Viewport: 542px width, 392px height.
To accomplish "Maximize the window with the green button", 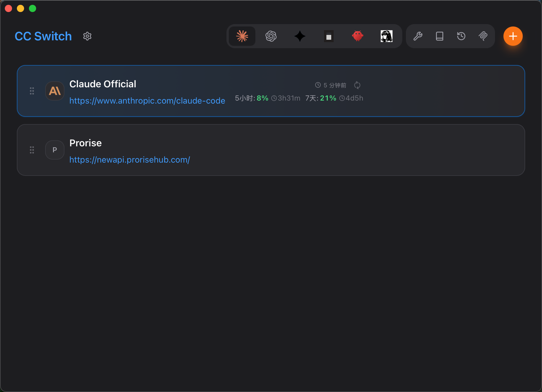I will click(x=33, y=8).
